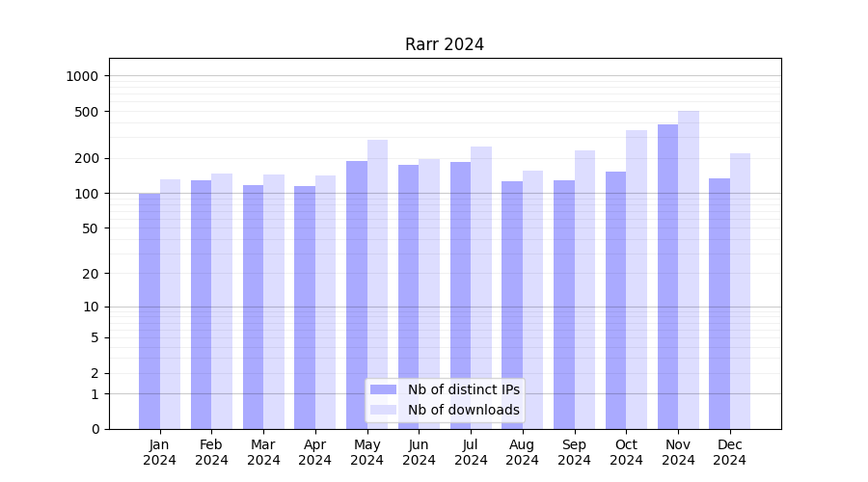Image resolution: width=868 pixels, height=482 pixels.
Task: Click the "Sep 2024" x-axis label
Action: pos(574,452)
